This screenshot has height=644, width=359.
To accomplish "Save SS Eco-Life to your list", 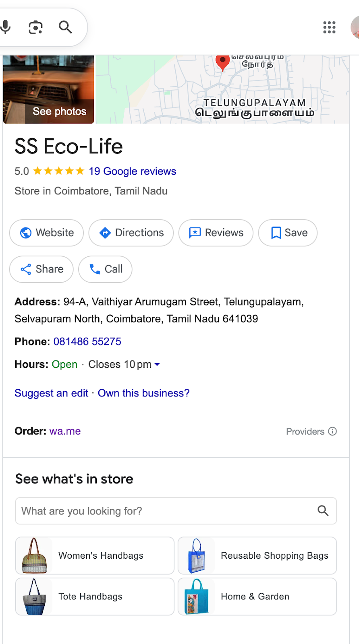I will [288, 233].
